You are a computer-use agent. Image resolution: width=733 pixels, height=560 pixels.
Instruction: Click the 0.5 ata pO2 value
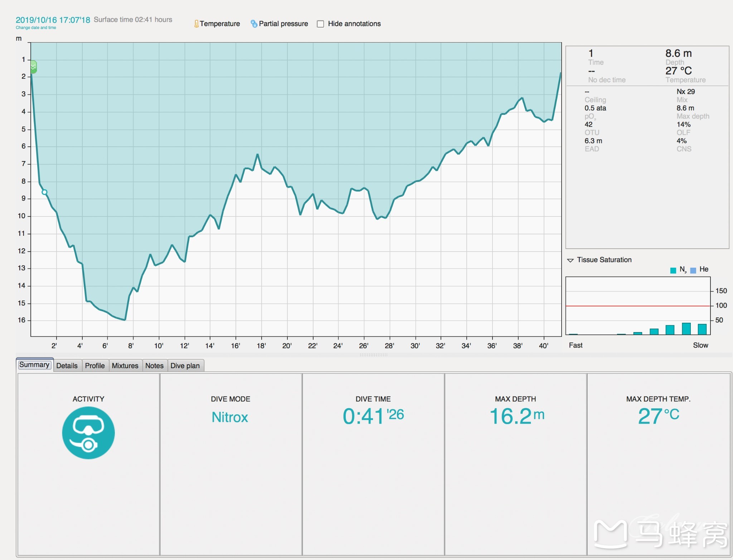pos(595,108)
